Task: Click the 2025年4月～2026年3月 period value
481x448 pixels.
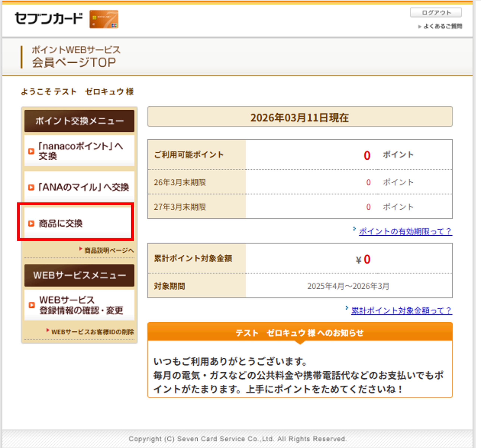Action: coord(348,286)
